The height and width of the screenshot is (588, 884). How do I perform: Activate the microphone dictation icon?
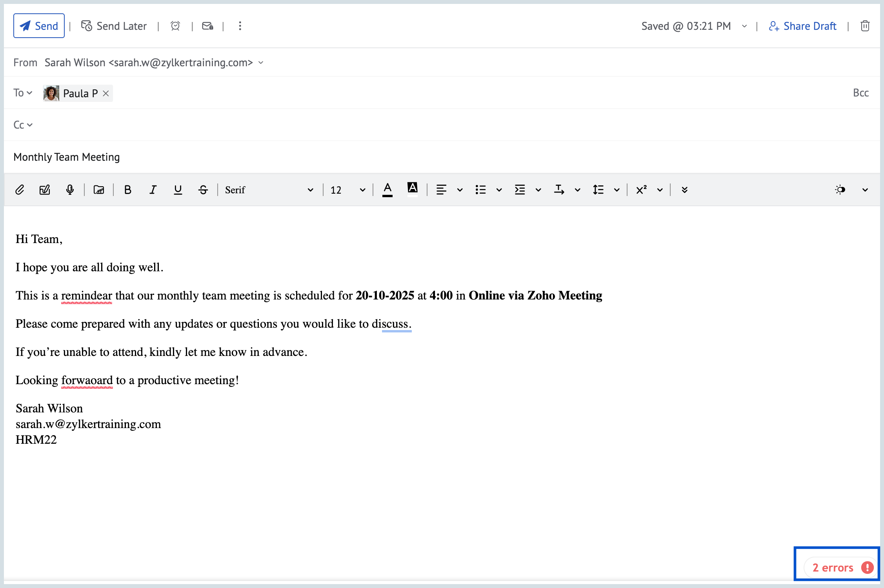[70, 190]
